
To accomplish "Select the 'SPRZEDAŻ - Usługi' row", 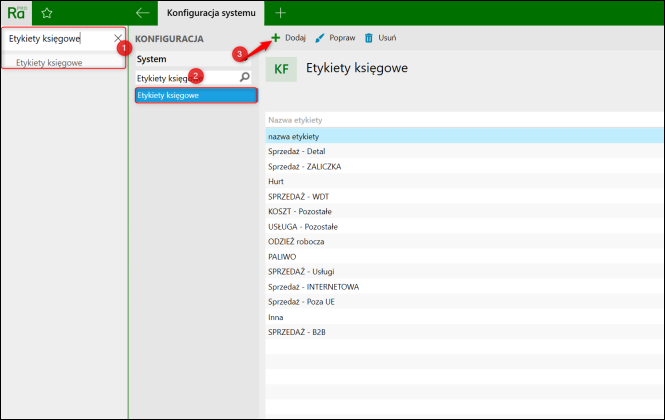I will (465, 272).
